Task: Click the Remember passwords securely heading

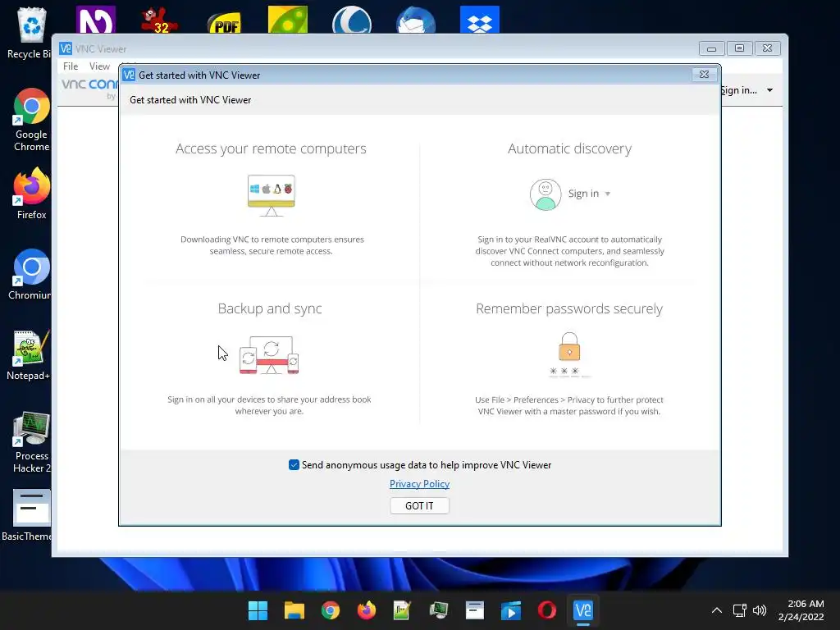Action: click(569, 308)
